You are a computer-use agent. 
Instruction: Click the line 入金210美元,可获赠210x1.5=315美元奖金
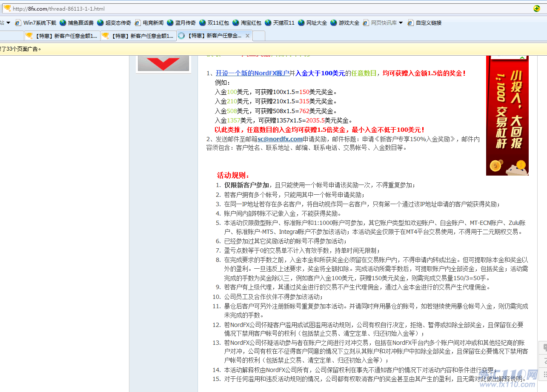point(276,101)
